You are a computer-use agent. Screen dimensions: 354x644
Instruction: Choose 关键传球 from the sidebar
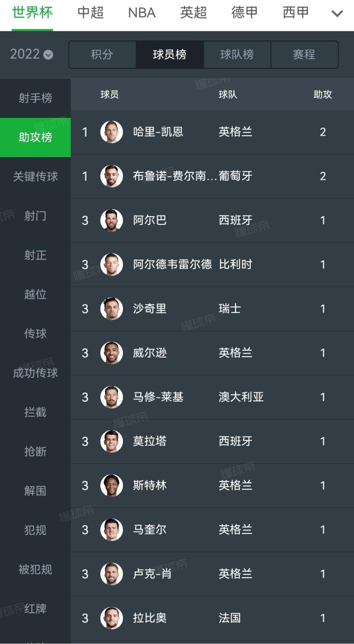(35, 176)
